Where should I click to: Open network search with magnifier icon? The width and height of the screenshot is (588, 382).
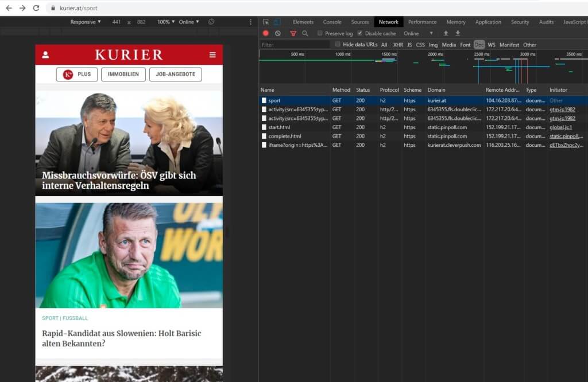coord(305,33)
